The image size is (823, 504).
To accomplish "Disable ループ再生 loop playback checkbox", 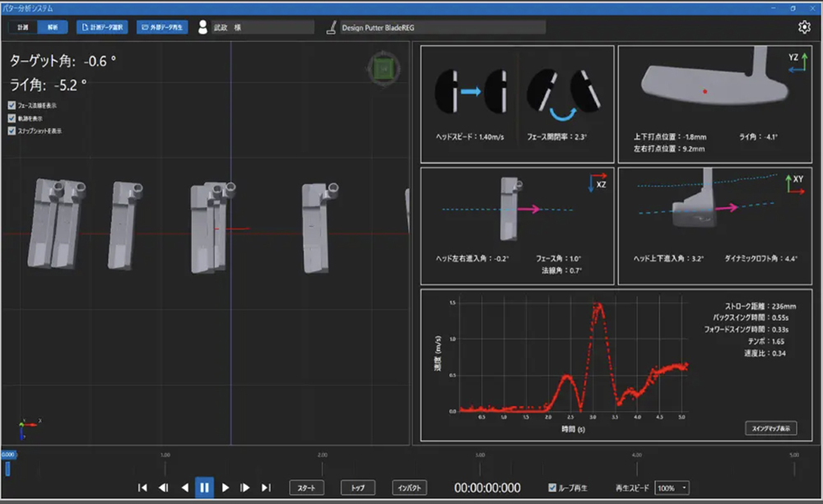I will (553, 488).
